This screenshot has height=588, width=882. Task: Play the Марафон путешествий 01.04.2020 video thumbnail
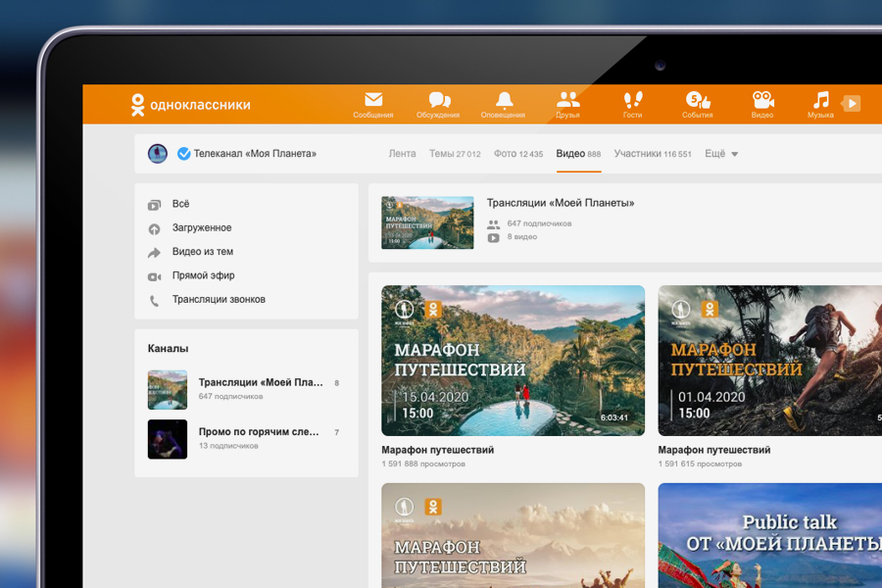[770, 361]
